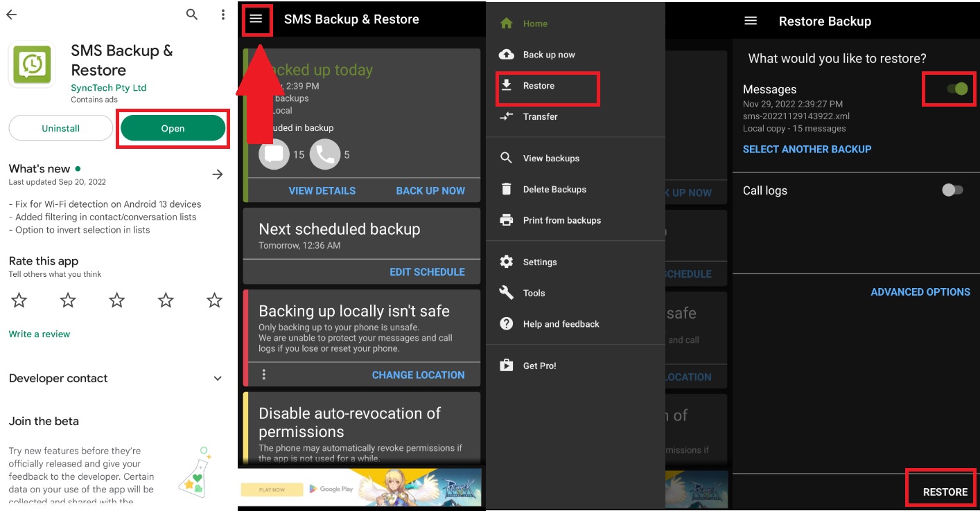This screenshot has width=980, height=511.
Task: Select Restore from the side menu
Action: 539,86
